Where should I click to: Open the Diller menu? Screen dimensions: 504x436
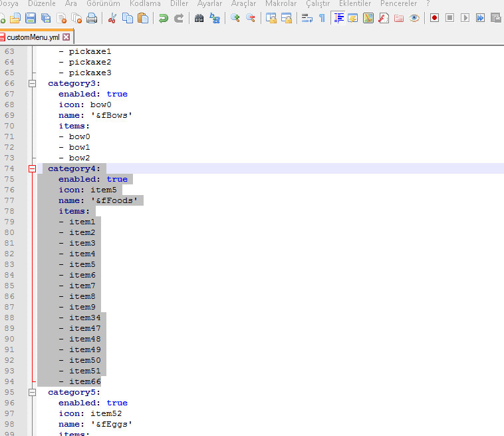tap(179, 3)
